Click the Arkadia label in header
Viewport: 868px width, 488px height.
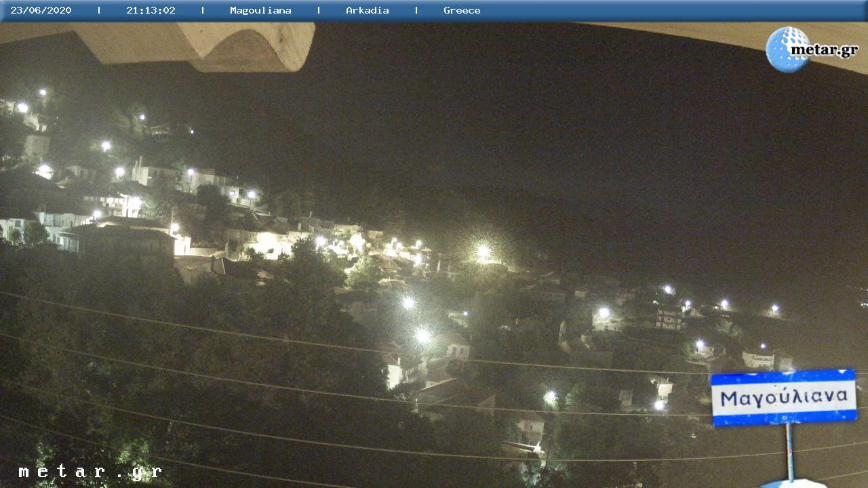point(368,10)
